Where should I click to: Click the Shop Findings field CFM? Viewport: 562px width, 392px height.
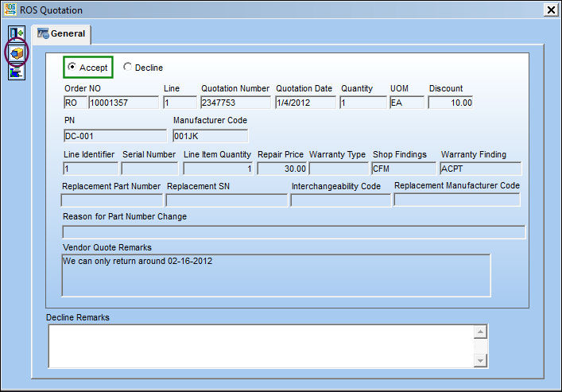tap(404, 169)
